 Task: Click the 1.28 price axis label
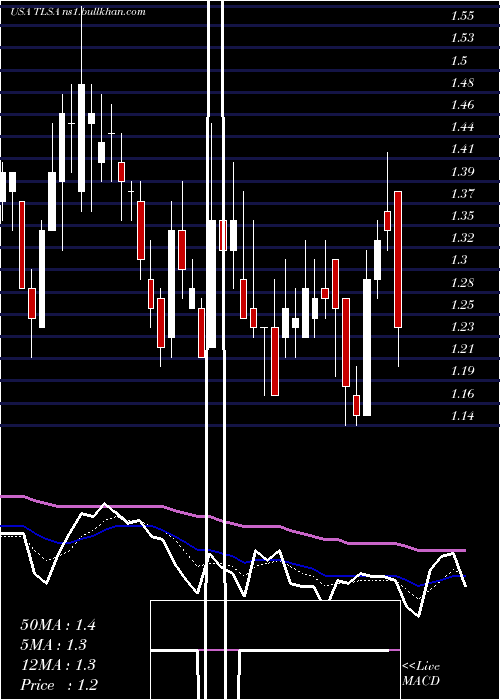[x=462, y=282]
